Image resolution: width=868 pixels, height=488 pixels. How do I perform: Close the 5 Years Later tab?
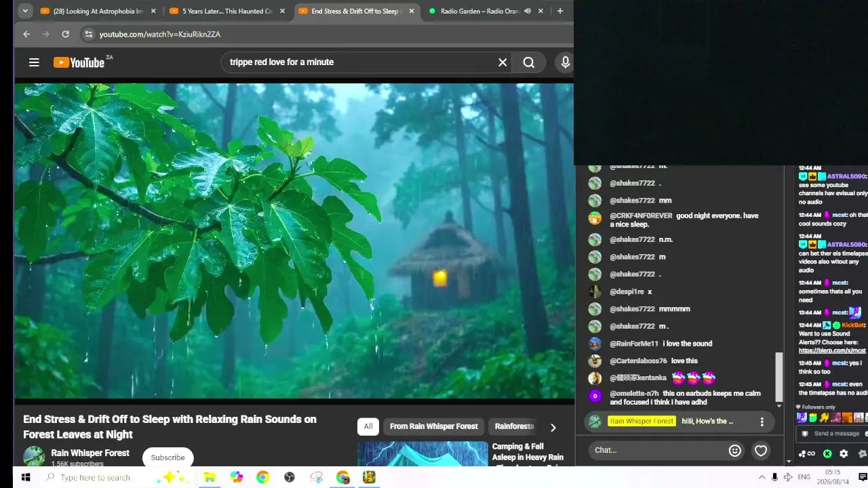click(x=282, y=11)
